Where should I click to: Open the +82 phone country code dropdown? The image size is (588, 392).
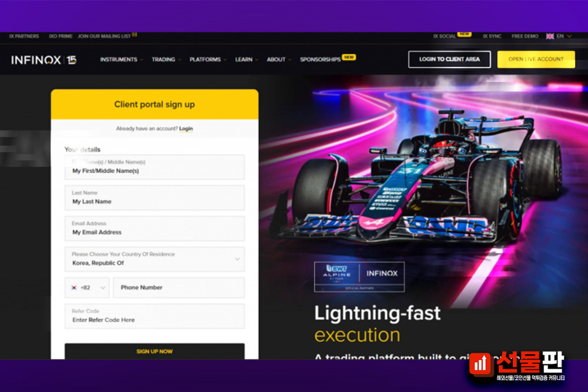click(87, 288)
